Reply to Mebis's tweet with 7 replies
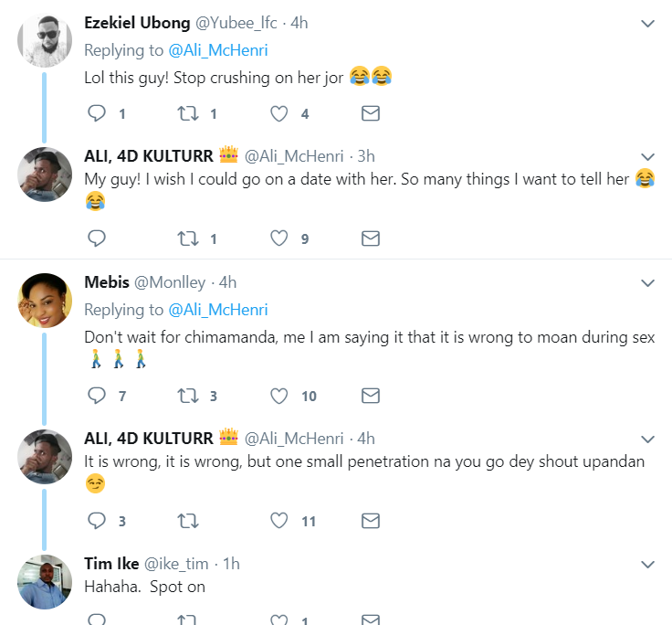 pos(97,396)
